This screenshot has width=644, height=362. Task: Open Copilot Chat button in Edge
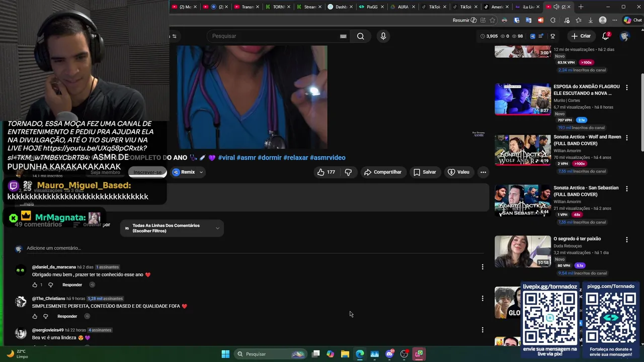tap(632, 20)
